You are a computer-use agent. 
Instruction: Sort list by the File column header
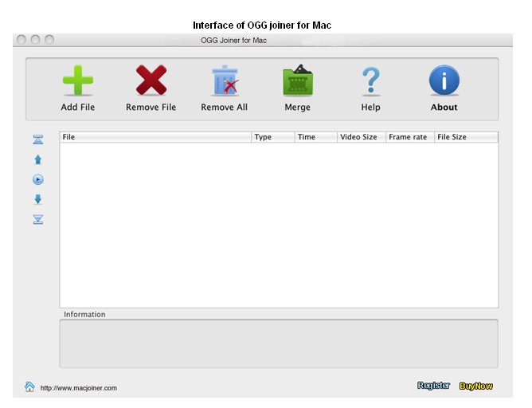[155, 137]
